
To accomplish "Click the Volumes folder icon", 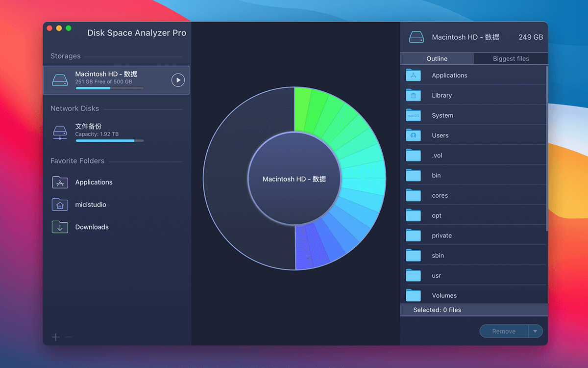I will pyautogui.click(x=414, y=295).
